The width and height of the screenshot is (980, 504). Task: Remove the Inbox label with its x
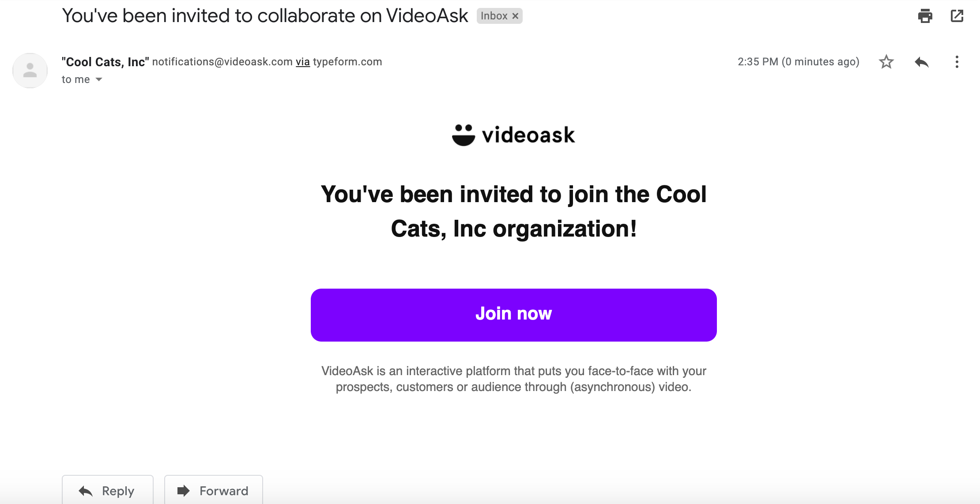tap(515, 16)
